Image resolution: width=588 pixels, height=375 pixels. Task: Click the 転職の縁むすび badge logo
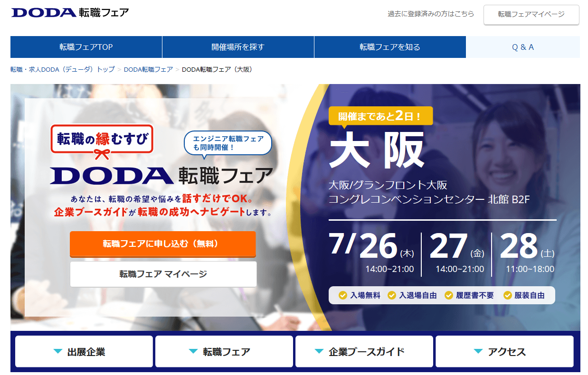pyautogui.click(x=102, y=141)
